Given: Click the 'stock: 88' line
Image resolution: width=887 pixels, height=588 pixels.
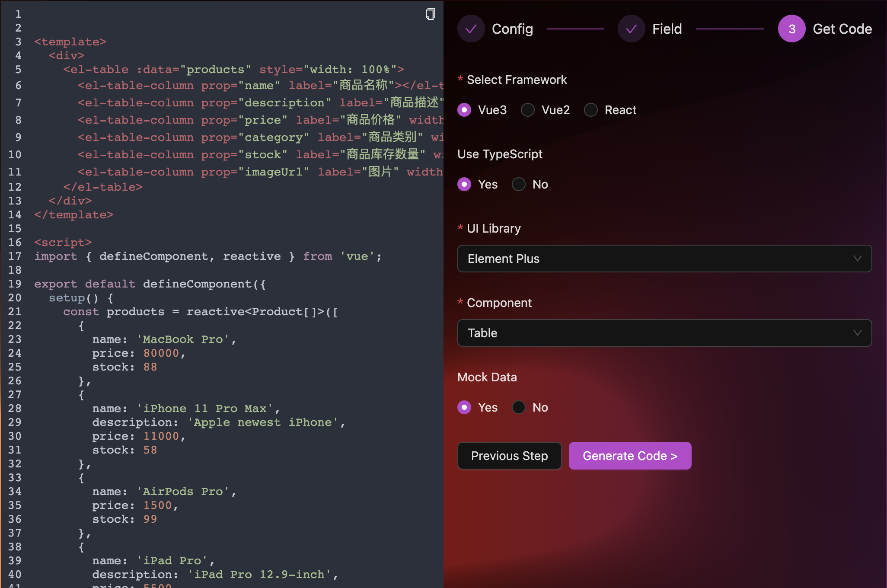Looking at the screenshot, I should click(124, 367).
